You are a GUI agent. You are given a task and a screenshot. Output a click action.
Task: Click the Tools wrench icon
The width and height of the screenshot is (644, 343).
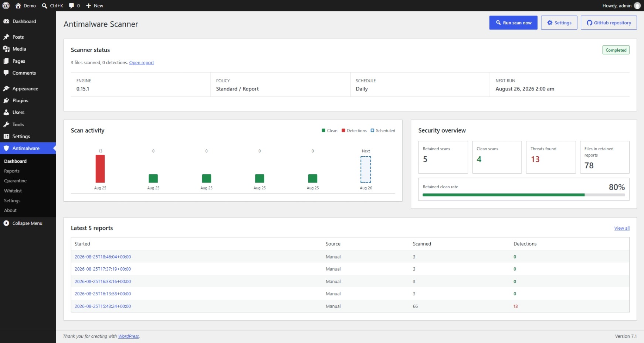pyautogui.click(x=6, y=124)
